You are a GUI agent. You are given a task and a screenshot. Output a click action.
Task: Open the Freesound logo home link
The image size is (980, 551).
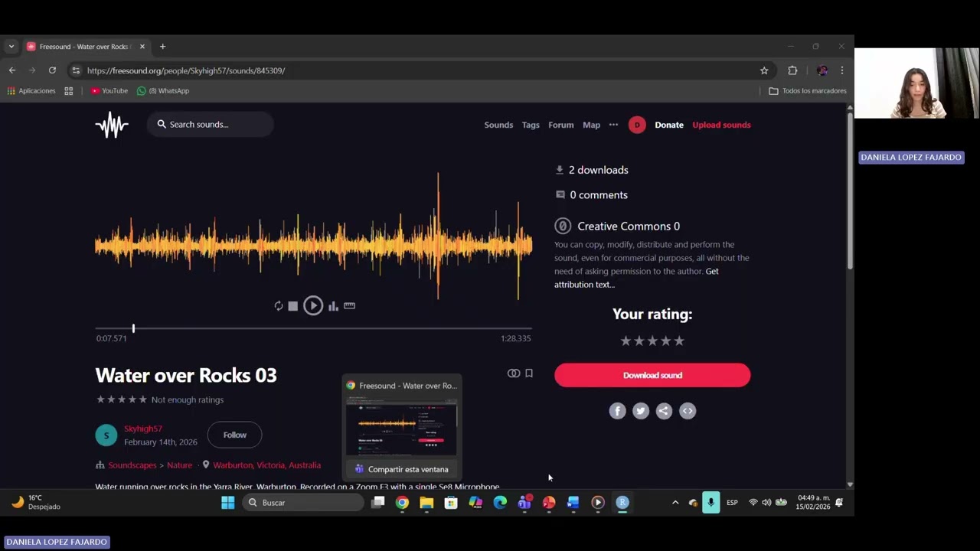pyautogui.click(x=112, y=125)
